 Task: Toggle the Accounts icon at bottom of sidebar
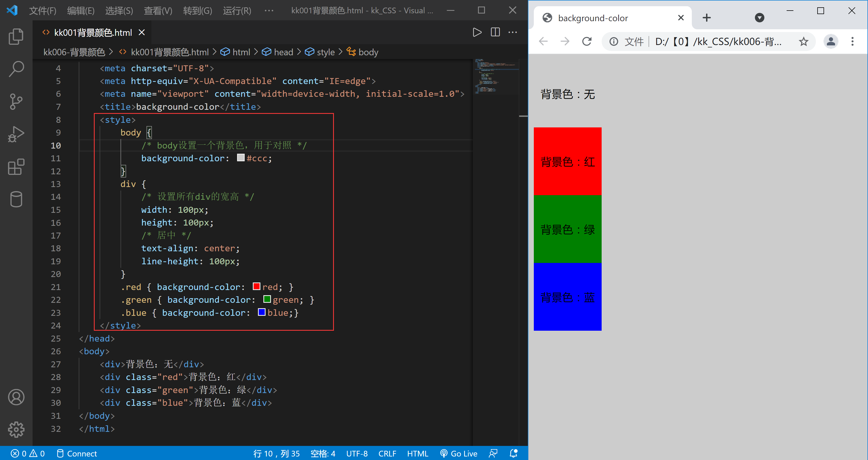tap(15, 397)
